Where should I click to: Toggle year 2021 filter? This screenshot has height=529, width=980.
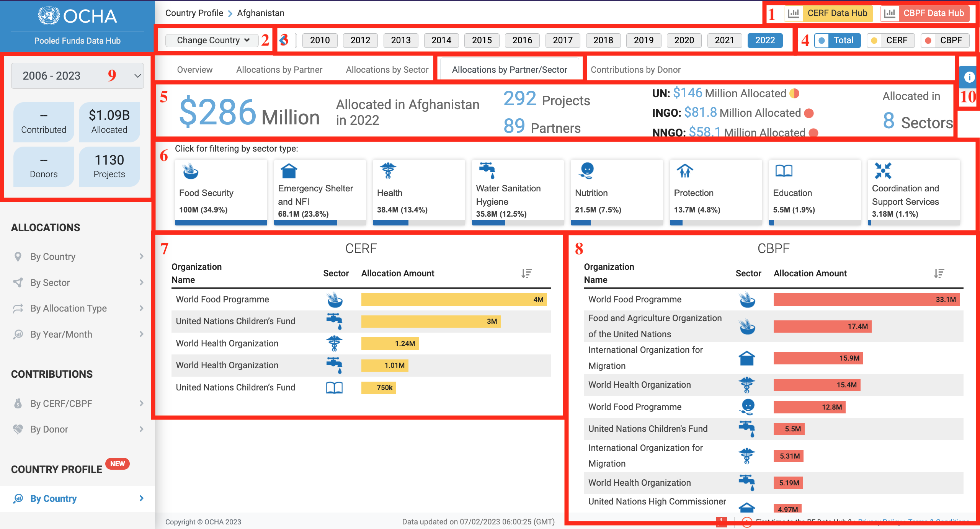pyautogui.click(x=724, y=40)
